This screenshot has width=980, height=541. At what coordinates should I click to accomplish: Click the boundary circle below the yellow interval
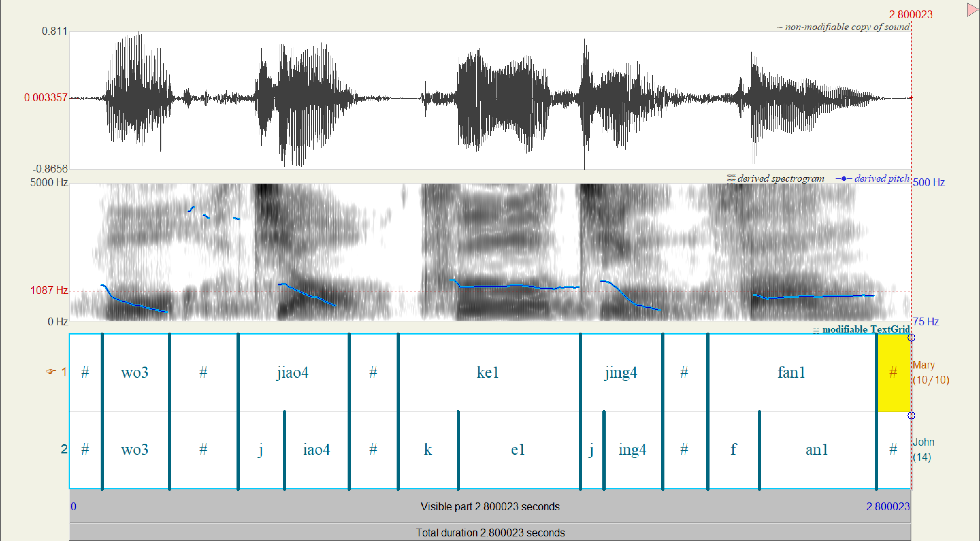click(911, 416)
